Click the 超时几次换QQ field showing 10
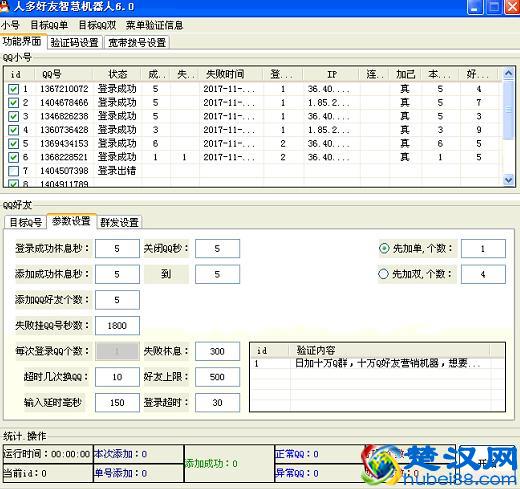This screenshot has height=489, width=520. (x=117, y=377)
